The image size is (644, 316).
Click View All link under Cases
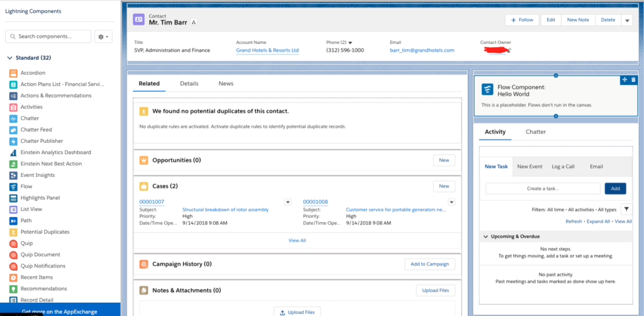(297, 240)
